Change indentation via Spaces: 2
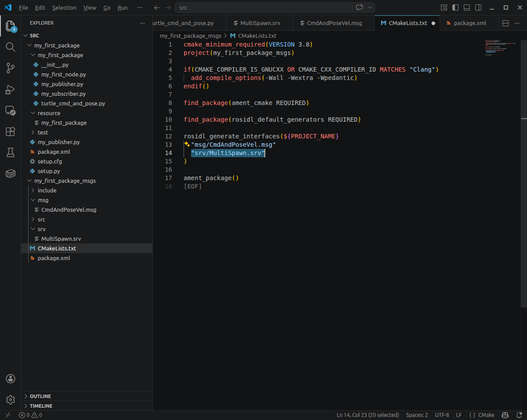 [417, 415]
